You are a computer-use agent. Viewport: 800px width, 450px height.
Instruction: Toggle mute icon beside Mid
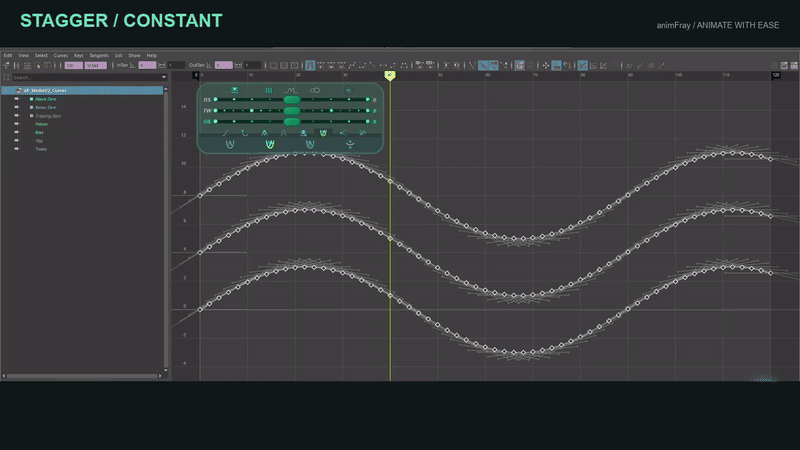pyautogui.click(x=17, y=141)
